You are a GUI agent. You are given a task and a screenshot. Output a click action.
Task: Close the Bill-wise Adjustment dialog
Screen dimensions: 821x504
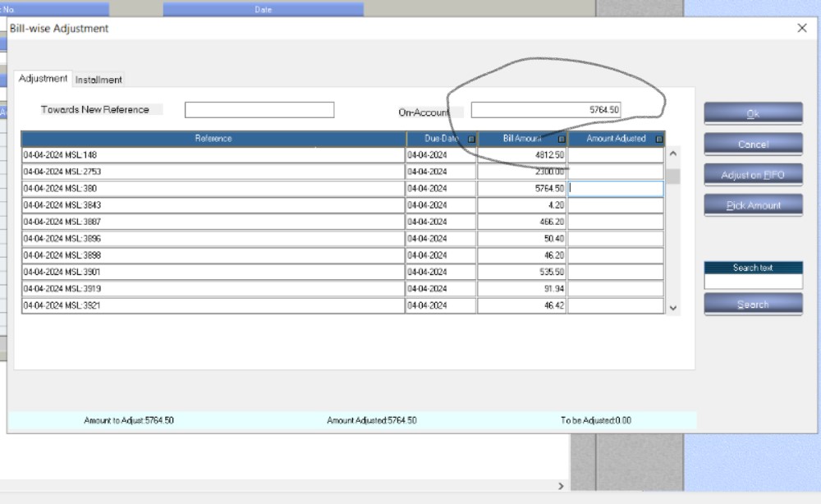tap(802, 28)
